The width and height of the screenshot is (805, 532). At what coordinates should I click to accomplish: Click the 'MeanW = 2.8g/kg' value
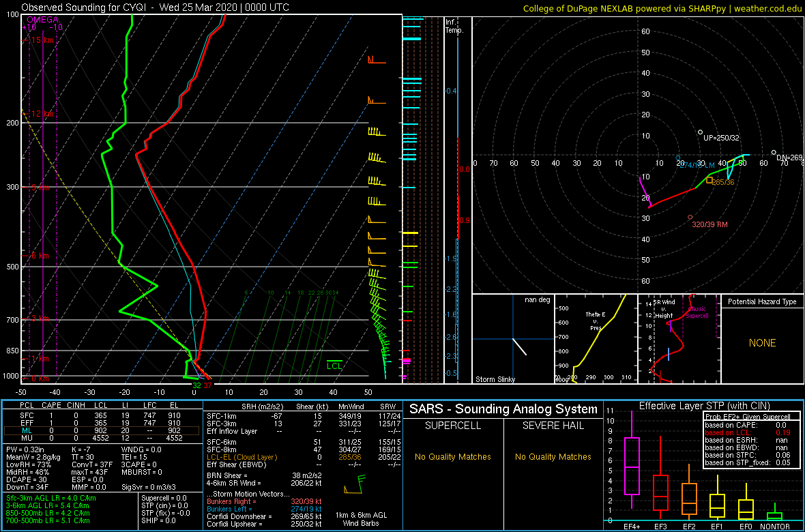[33, 457]
